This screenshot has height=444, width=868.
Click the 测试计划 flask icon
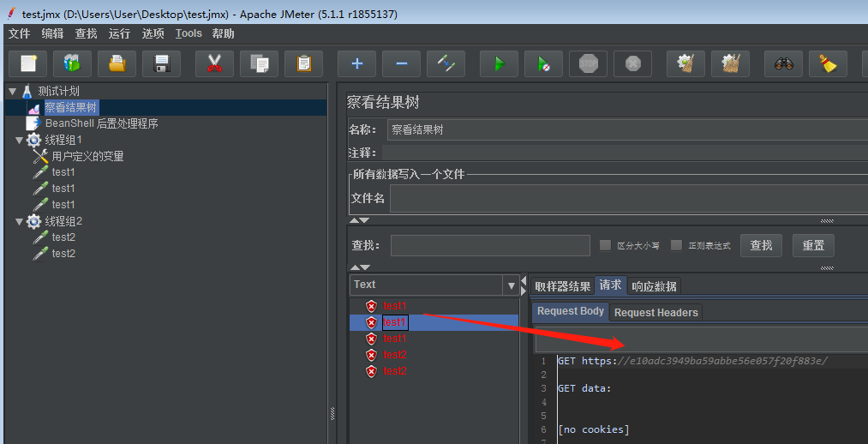(x=27, y=92)
